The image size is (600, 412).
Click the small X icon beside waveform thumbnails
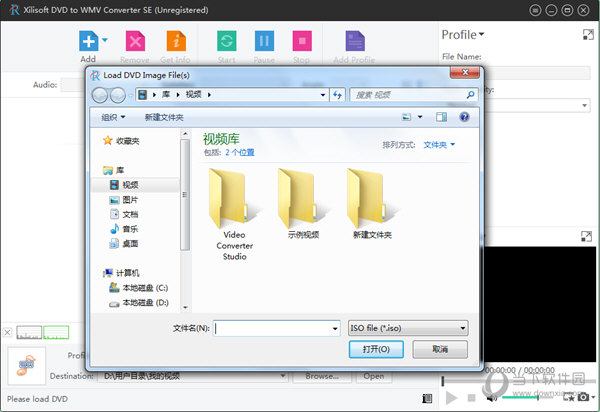pyautogui.click(x=7, y=332)
